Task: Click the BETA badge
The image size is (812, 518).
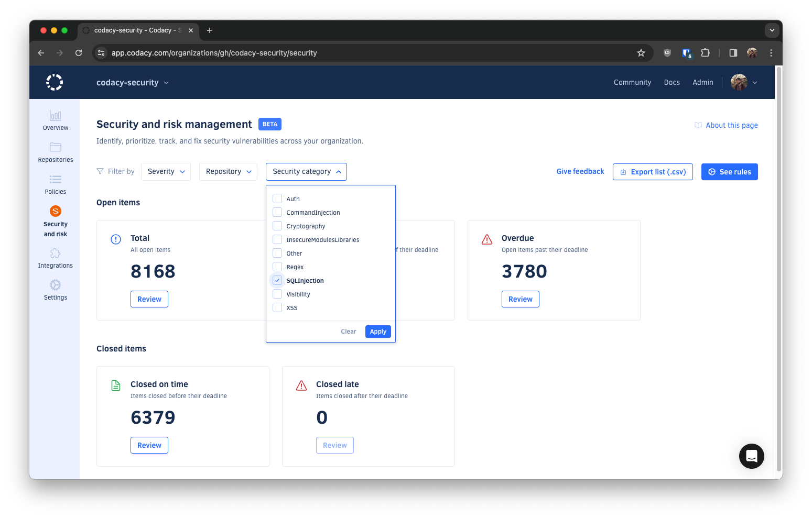Action: 270,124
